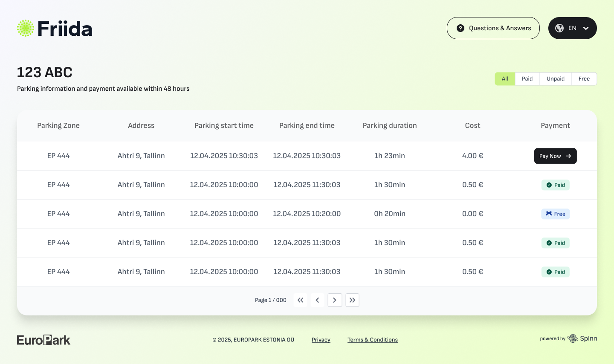Click Pay Now for the 4.00 € parking
The image size is (614, 364).
point(555,156)
